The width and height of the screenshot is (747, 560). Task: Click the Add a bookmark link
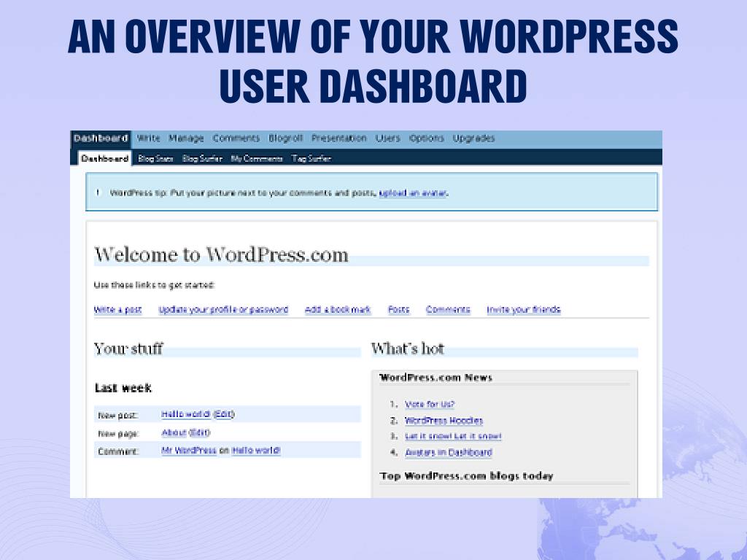pos(338,309)
